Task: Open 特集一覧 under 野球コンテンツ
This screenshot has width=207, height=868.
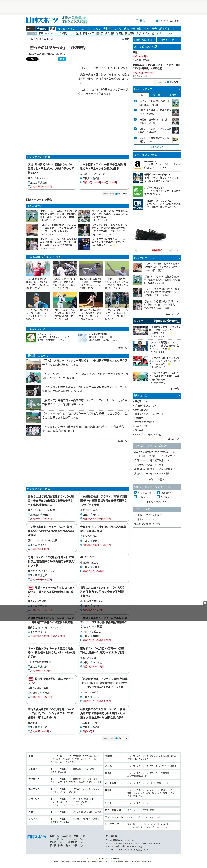Action: (x=123, y=348)
